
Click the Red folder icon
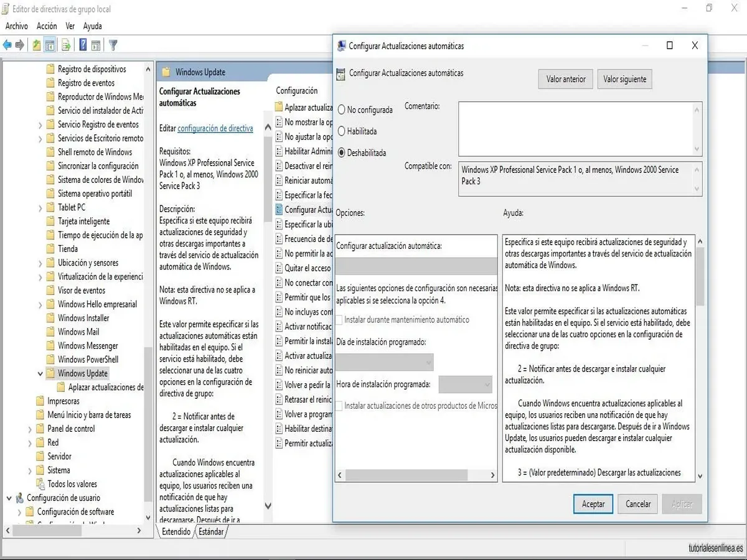[40, 442]
